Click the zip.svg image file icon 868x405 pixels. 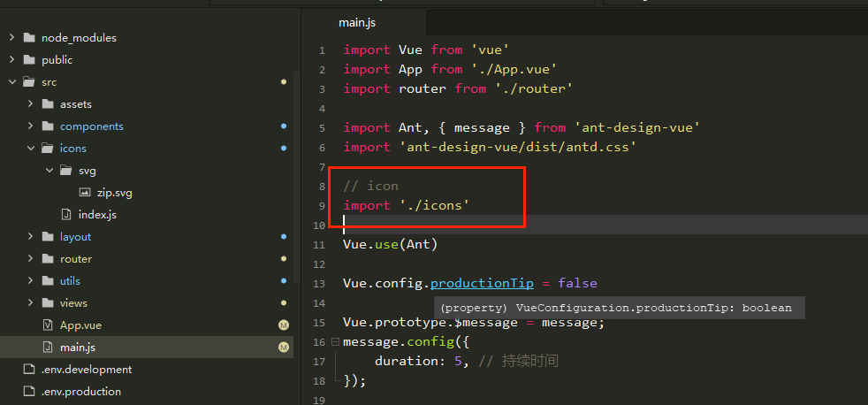(x=85, y=193)
